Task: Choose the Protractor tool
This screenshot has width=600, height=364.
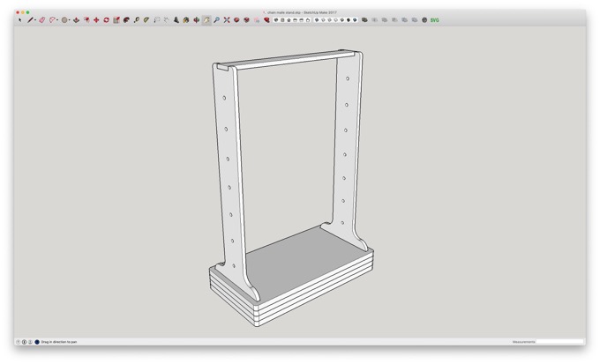Action: (146, 20)
